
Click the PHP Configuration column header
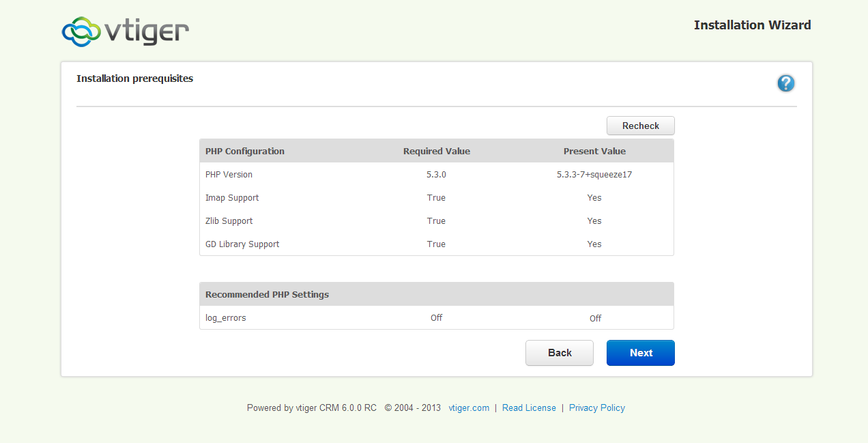click(245, 152)
